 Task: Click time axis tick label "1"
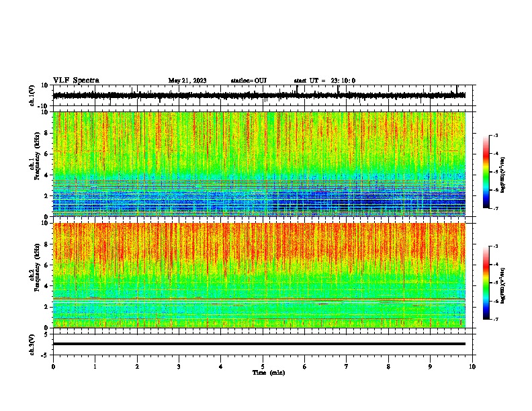pos(95,367)
